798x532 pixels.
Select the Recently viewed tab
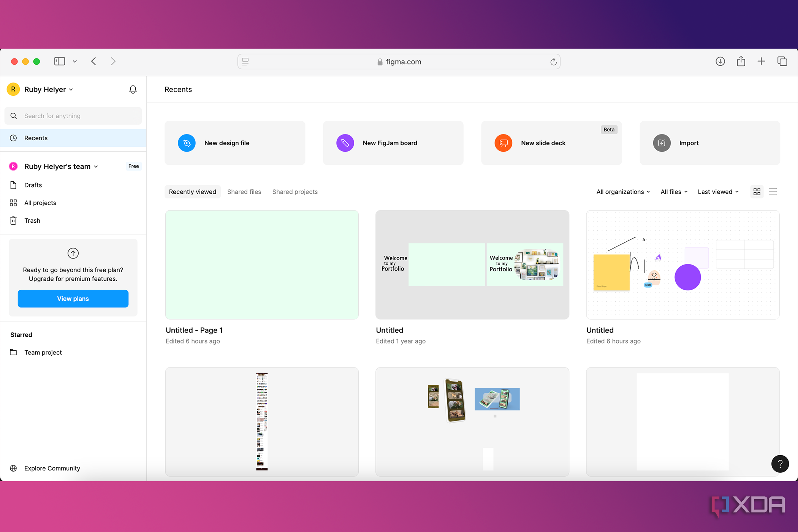click(x=192, y=192)
